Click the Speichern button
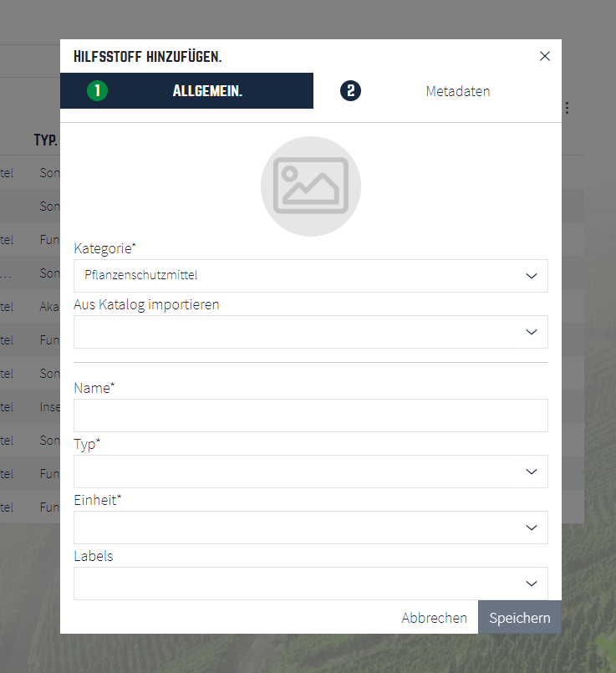 point(520,617)
